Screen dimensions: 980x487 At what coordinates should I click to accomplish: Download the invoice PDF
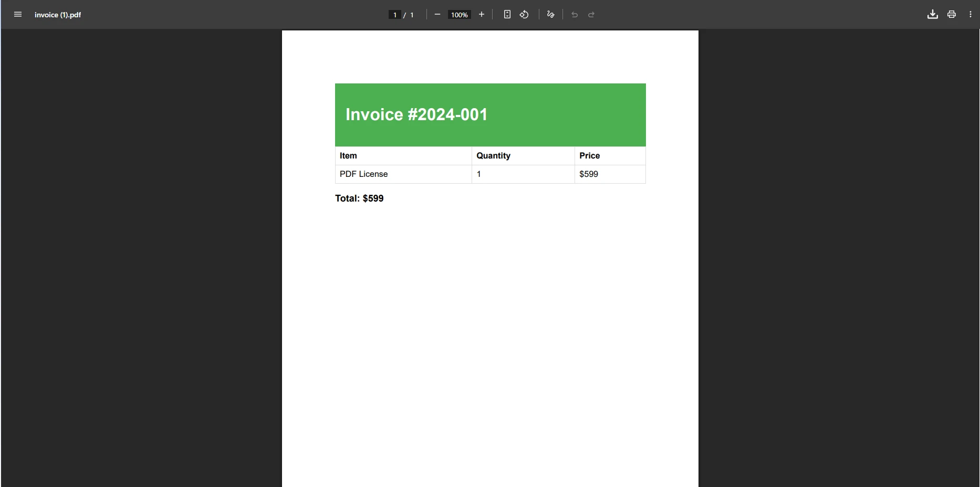[932, 14]
